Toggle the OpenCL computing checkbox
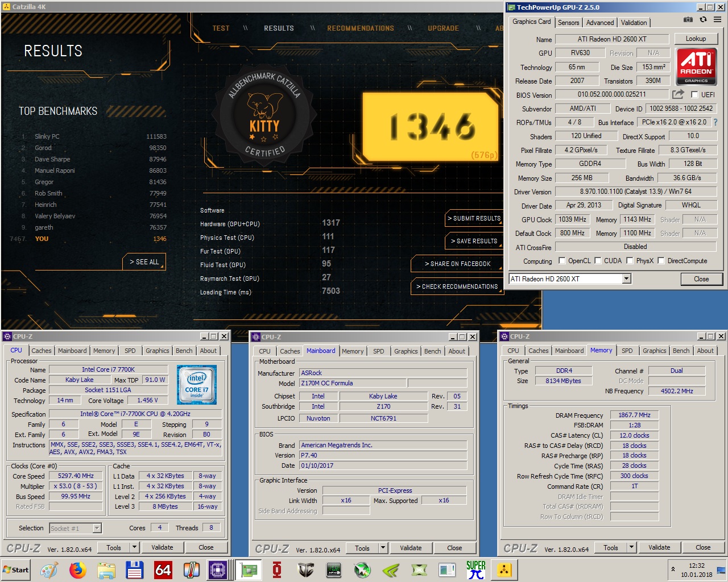The width and height of the screenshot is (728, 582). click(562, 261)
